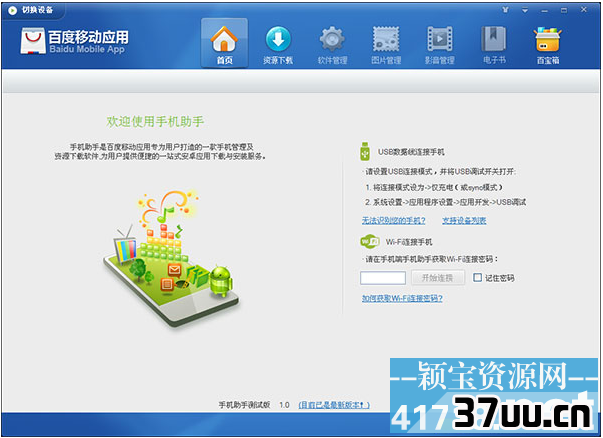
Task: Click the phone and Android robot illustration
Action: [x=171, y=259]
